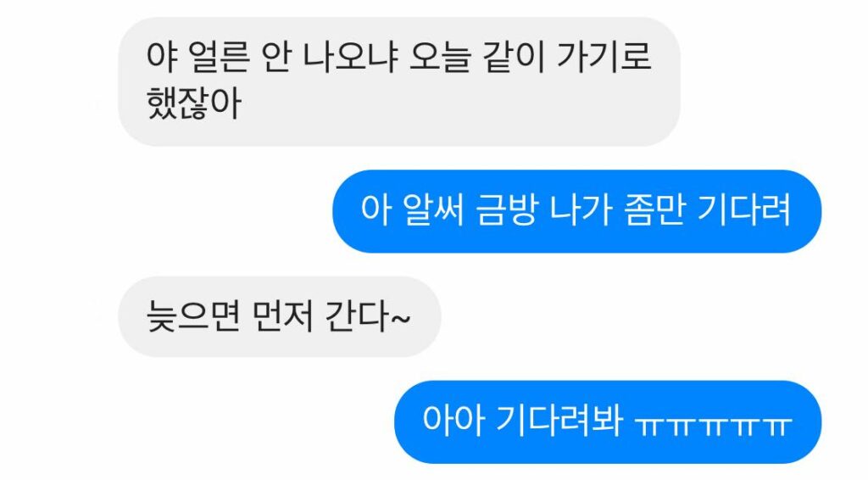
Task: Click the word 금방 in the blue reply
Action: pyautogui.click(x=507, y=210)
